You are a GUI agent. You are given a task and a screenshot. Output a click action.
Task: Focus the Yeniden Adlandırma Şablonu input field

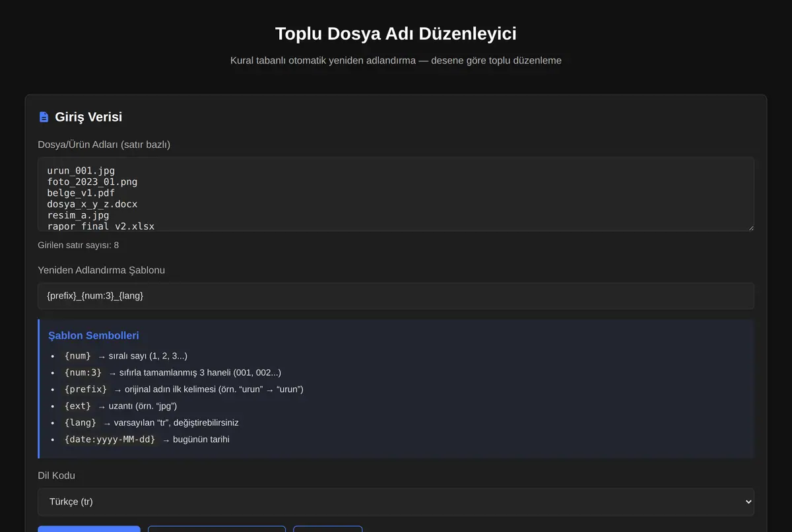[x=396, y=296]
